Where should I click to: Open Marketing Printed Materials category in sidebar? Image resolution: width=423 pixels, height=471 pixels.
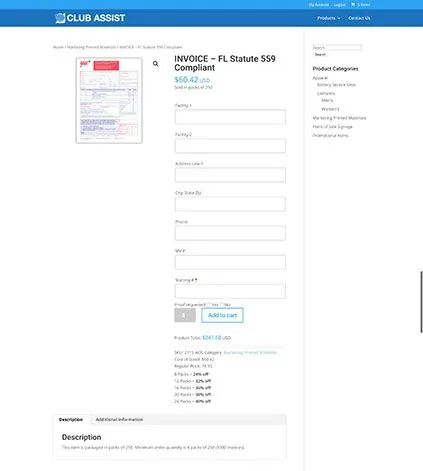point(339,118)
